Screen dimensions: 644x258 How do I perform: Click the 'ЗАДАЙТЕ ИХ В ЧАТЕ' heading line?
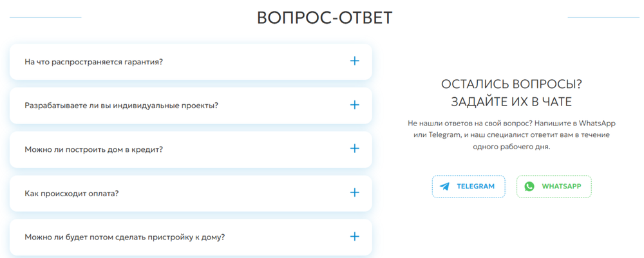point(511,102)
